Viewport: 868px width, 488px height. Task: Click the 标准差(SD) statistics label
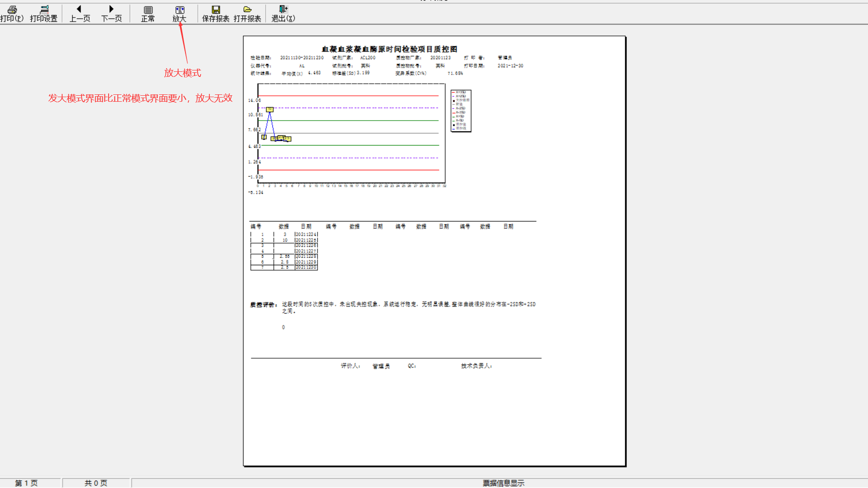(344, 73)
